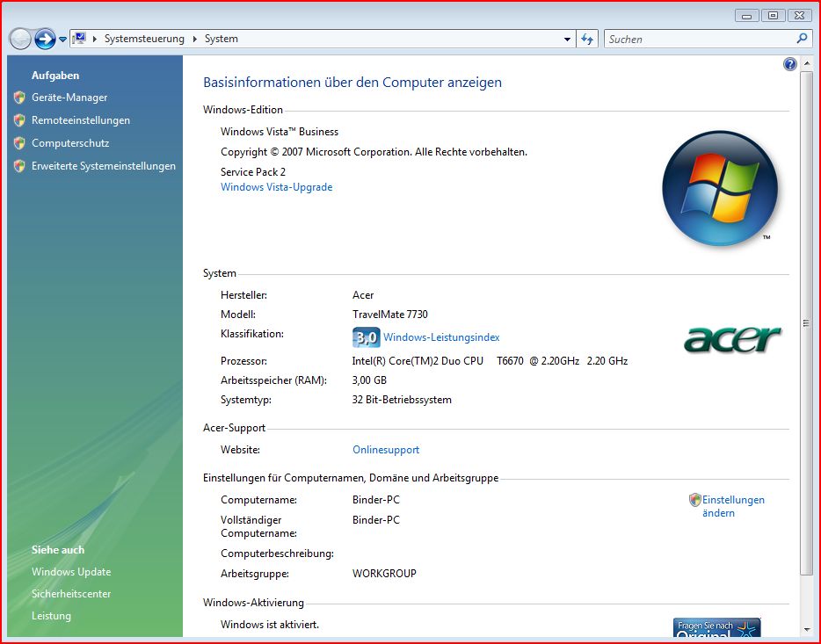The image size is (821, 644).
Task: Select the text 'Windows Vista™ Business'
Action: 280,132
